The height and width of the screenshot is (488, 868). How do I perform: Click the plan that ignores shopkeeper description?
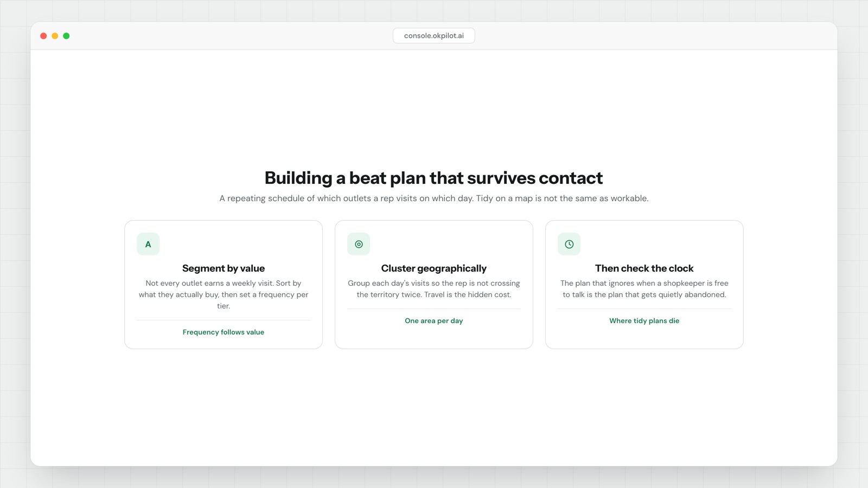644,289
